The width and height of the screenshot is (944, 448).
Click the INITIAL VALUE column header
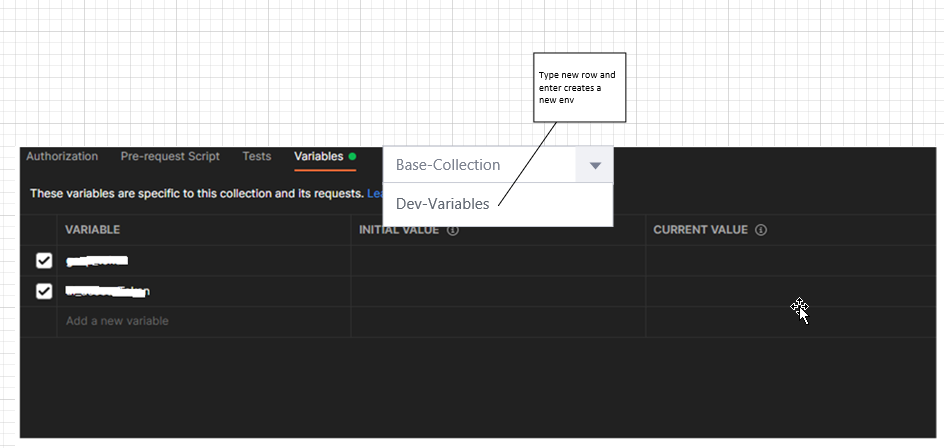tap(399, 230)
